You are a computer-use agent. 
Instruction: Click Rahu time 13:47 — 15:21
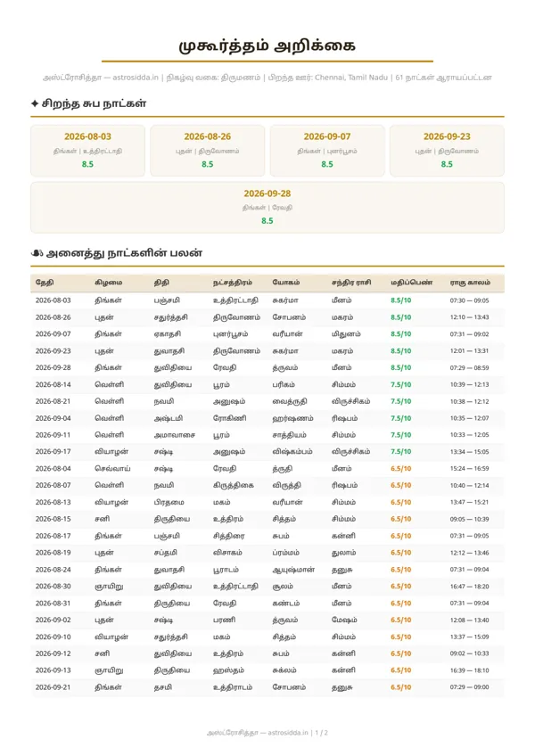click(469, 503)
